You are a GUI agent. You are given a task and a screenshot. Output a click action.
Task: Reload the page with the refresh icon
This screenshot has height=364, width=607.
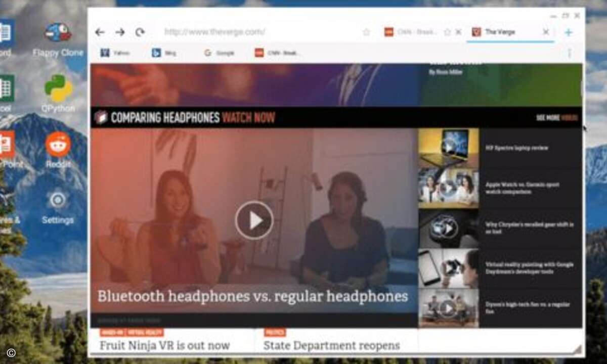pos(140,32)
